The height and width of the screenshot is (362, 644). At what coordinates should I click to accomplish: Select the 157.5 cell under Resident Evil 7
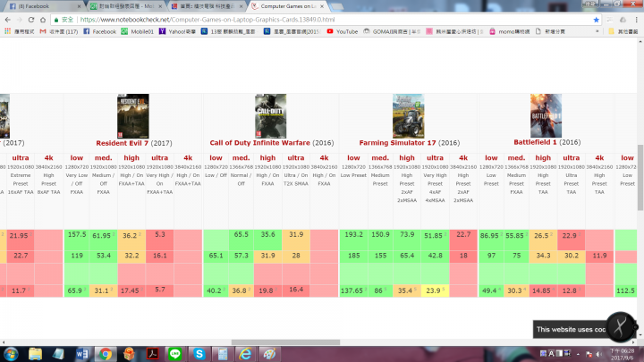pyautogui.click(x=77, y=240)
